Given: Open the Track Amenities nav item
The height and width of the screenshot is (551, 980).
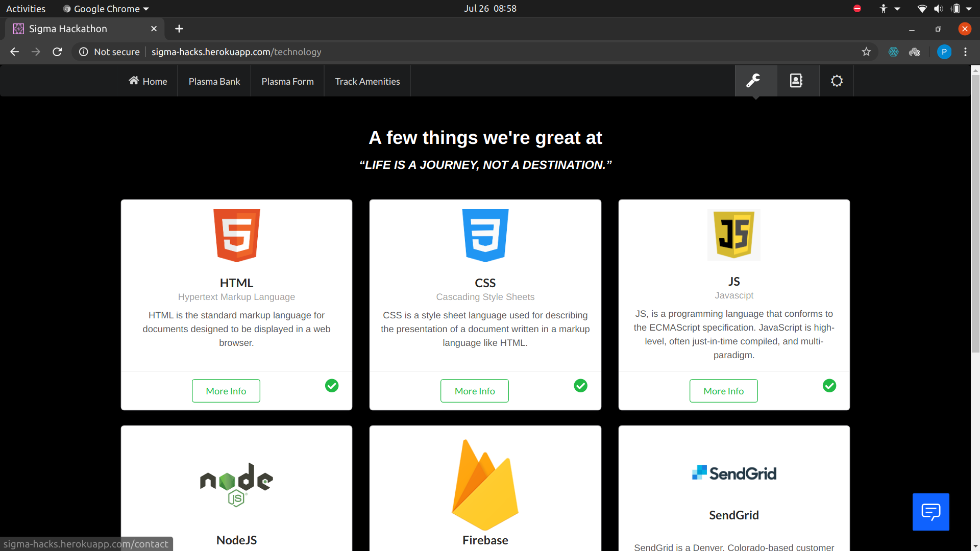Looking at the screenshot, I should click(367, 81).
